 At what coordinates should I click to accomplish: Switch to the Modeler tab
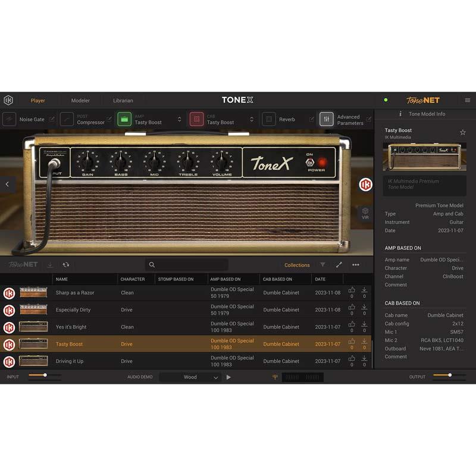[x=80, y=101]
